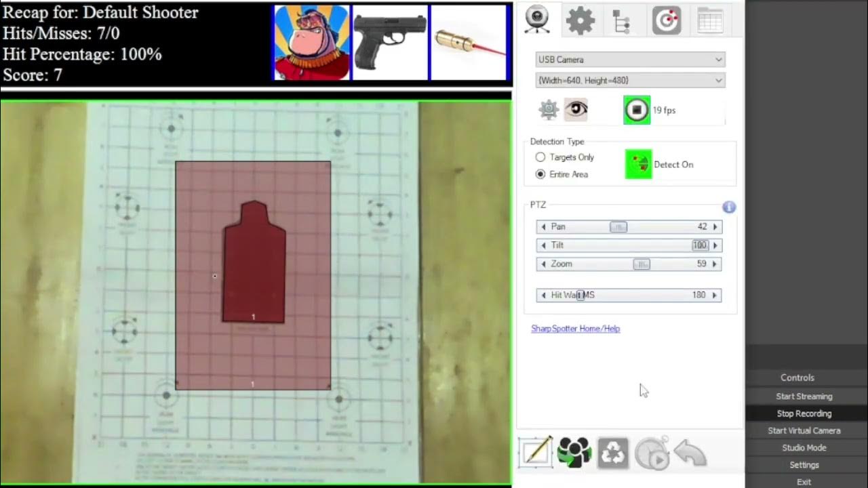Open the table grid tab
The height and width of the screenshot is (488, 868).
click(x=709, y=21)
